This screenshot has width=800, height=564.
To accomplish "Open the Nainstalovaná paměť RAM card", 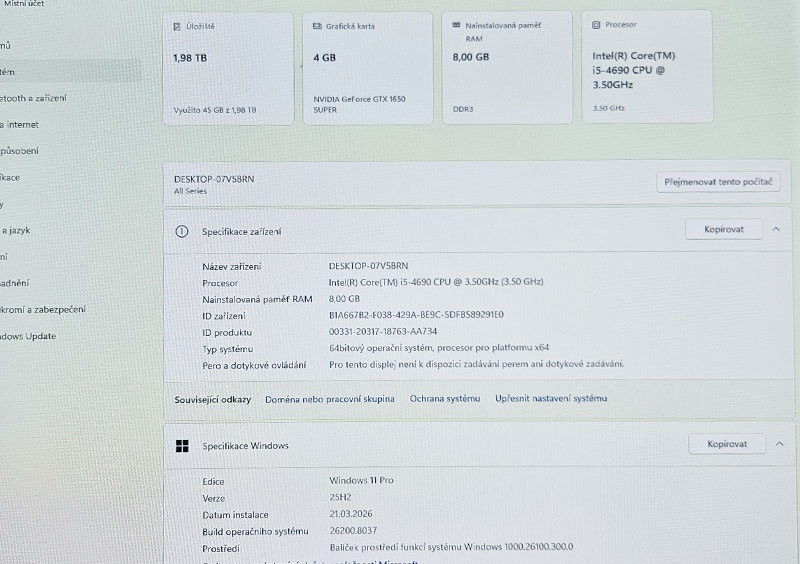I will click(507, 67).
